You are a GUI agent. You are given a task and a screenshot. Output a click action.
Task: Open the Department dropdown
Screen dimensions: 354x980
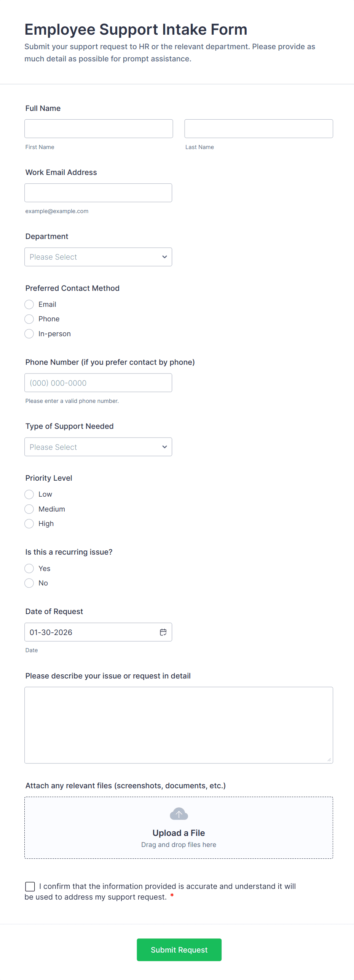click(x=98, y=257)
